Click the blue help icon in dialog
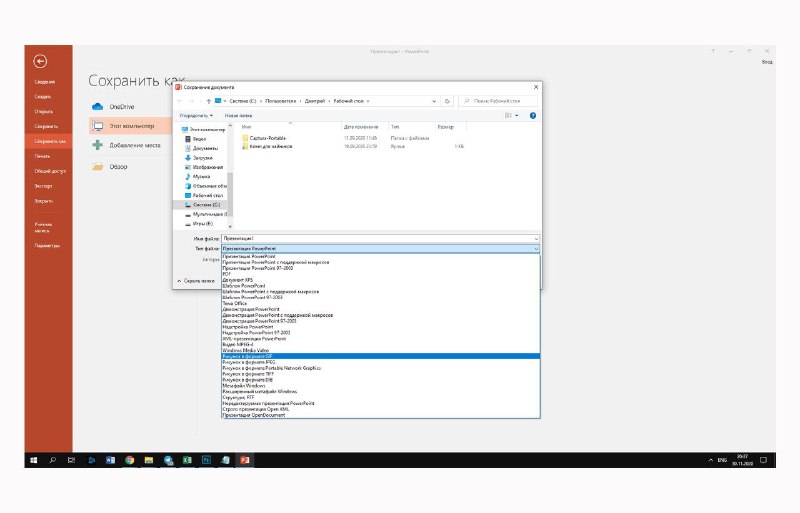The height and width of the screenshot is (513, 800). pyautogui.click(x=533, y=116)
